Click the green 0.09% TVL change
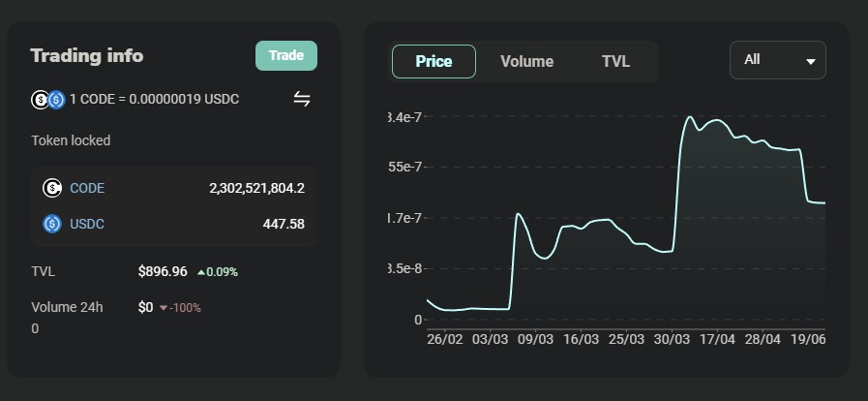868x401 pixels. click(218, 272)
